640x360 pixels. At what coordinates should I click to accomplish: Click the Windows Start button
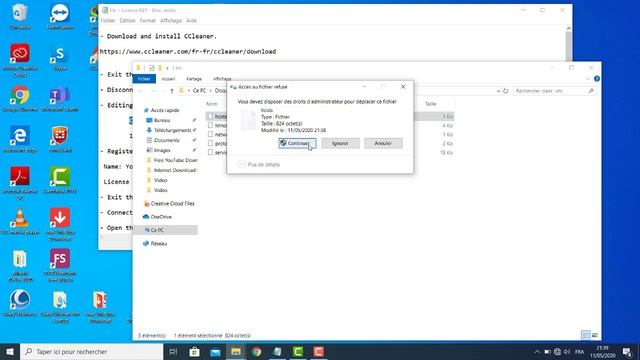[x=10, y=351]
